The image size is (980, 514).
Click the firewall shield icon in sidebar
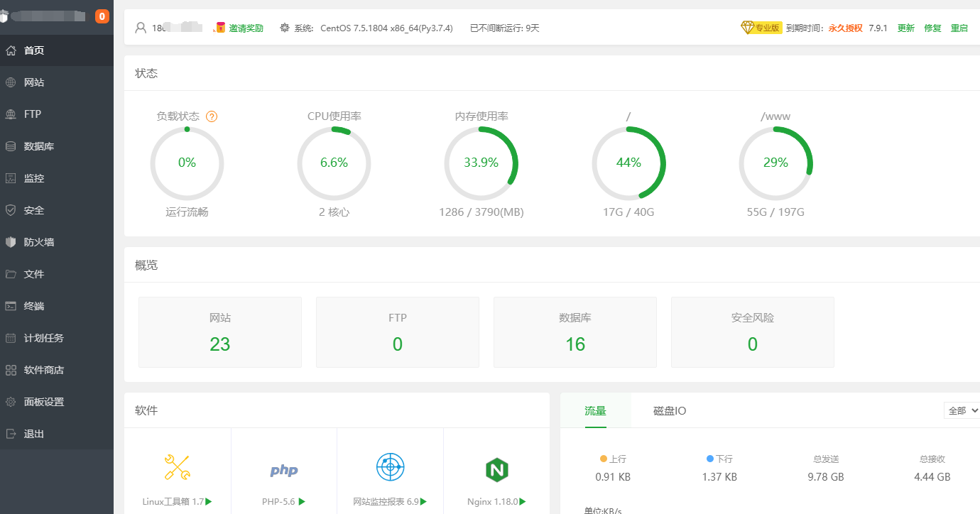point(11,242)
